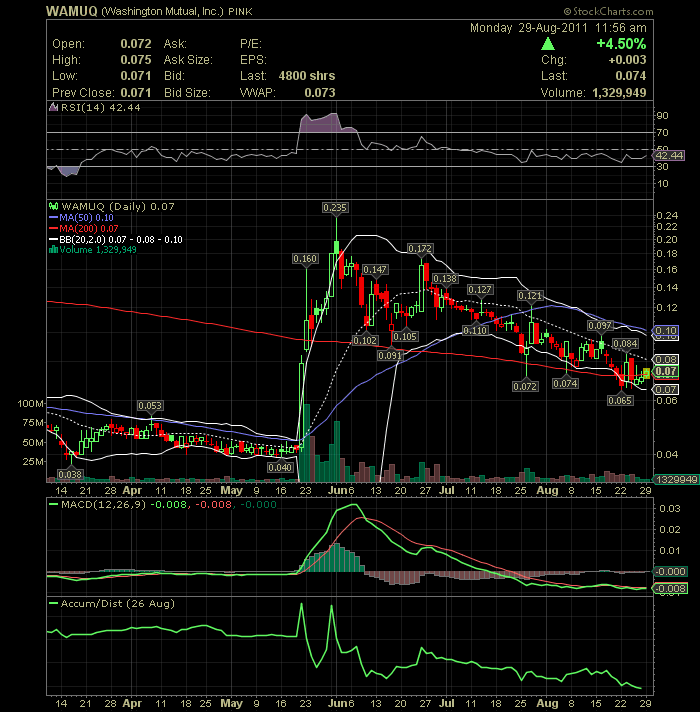This screenshot has width=700, height=712.
Task: Click the 0.084 price annotation
Action: [x=625, y=343]
